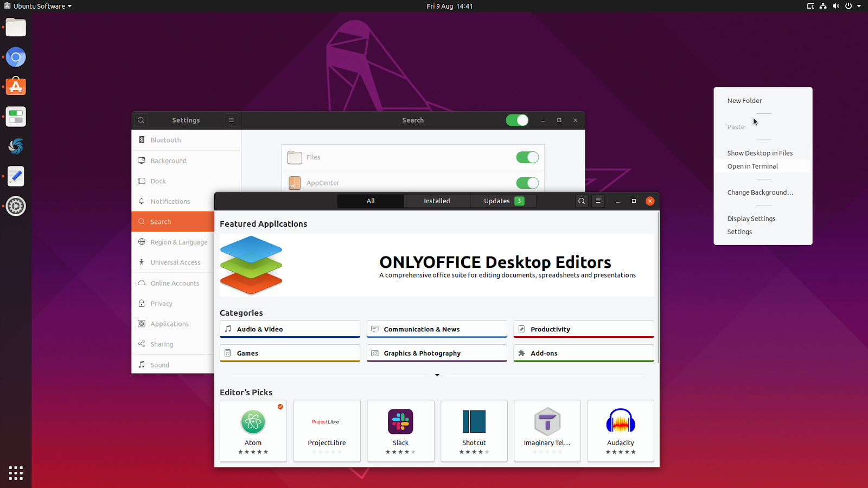Click the search icon in the Settings window

141,120
